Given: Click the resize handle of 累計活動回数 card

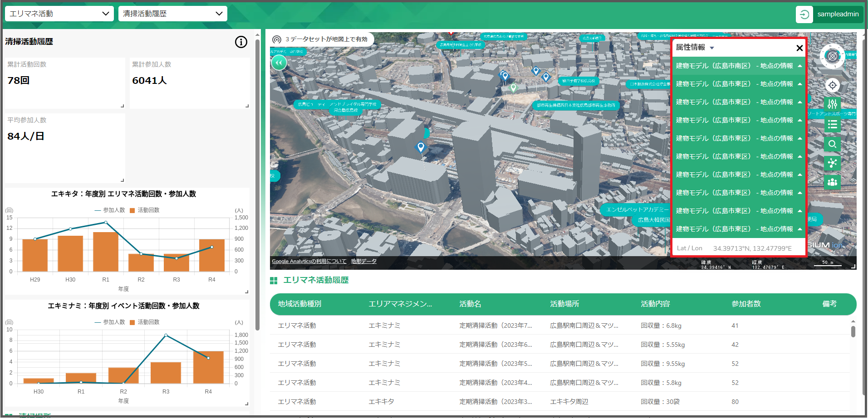Looking at the screenshot, I should 123,106.
